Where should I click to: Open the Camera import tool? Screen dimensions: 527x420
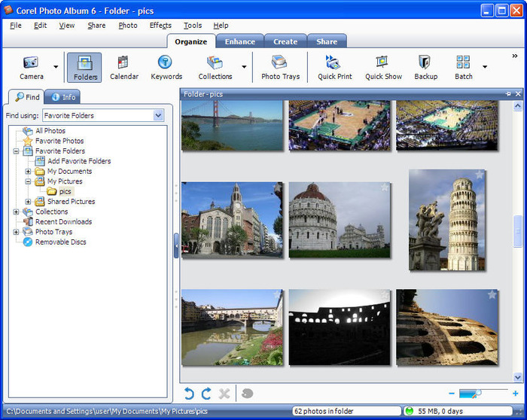click(32, 68)
